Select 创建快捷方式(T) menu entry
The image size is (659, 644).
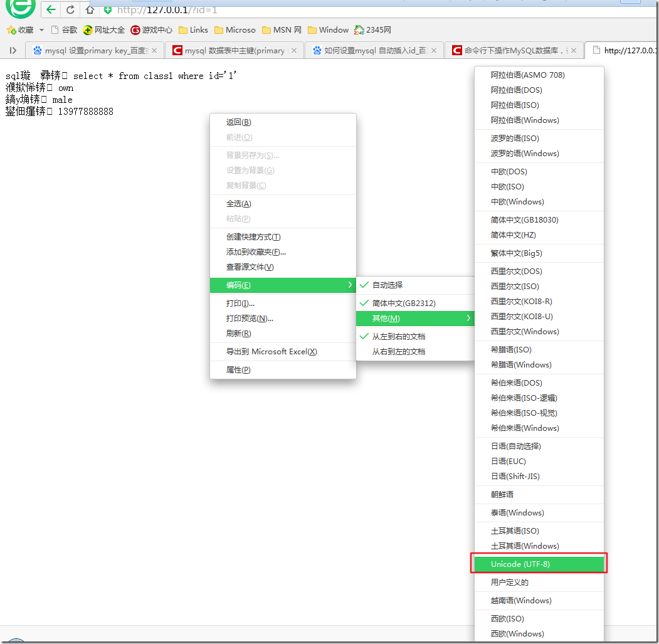click(283, 237)
